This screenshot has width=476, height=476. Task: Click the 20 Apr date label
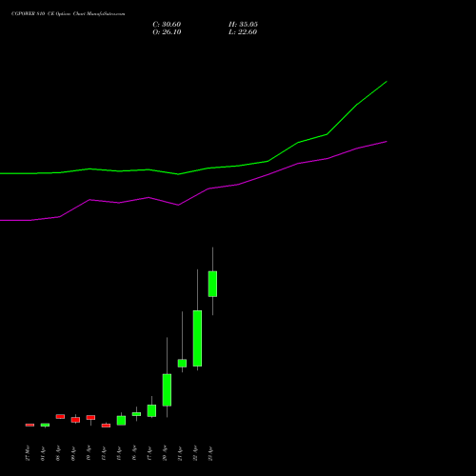165,453
